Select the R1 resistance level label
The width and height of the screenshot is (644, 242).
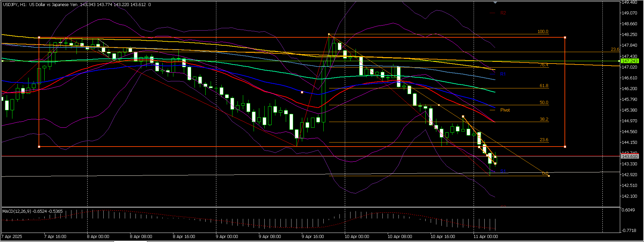[x=502, y=74]
